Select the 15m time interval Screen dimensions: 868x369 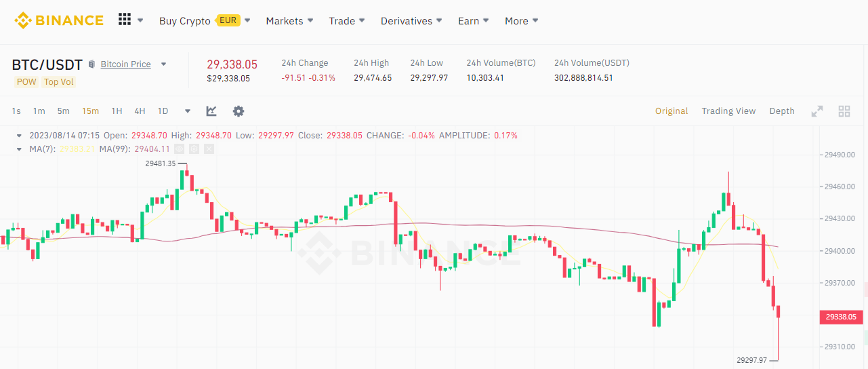(90, 111)
